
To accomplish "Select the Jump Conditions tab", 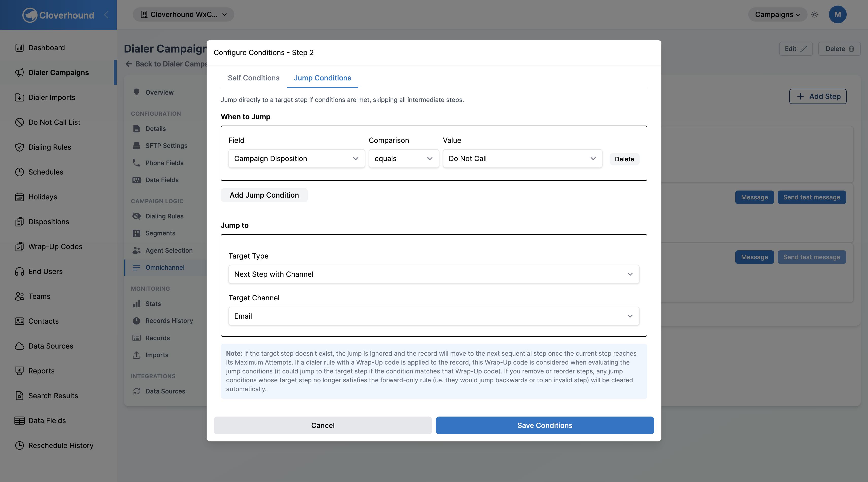I will 322,78.
